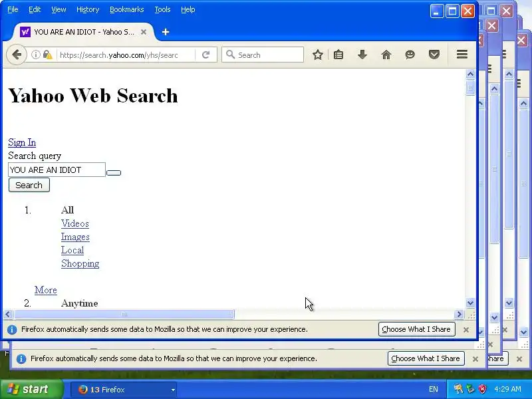Go back using the back arrow button

(16, 55)
